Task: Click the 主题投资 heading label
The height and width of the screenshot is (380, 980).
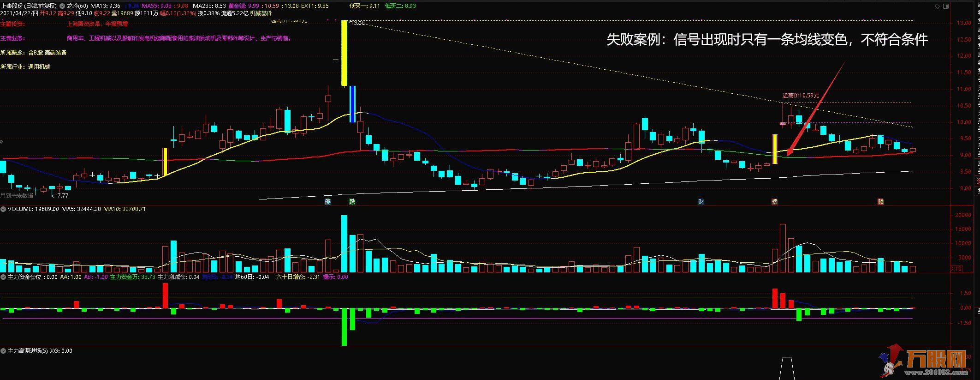Action: click(13, 24)
